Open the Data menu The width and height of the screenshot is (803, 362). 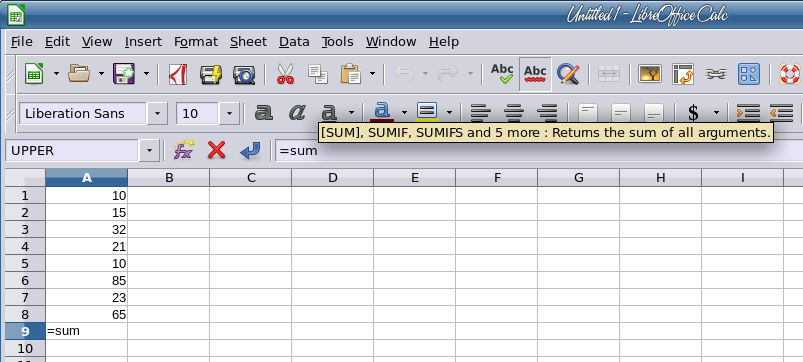tap(294, 41)
